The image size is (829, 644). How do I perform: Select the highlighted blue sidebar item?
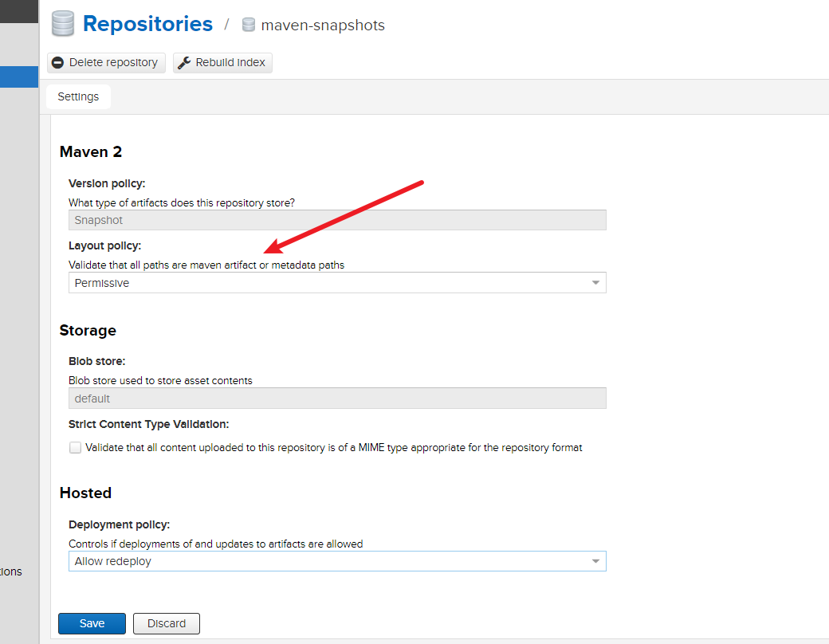point(19,77)
